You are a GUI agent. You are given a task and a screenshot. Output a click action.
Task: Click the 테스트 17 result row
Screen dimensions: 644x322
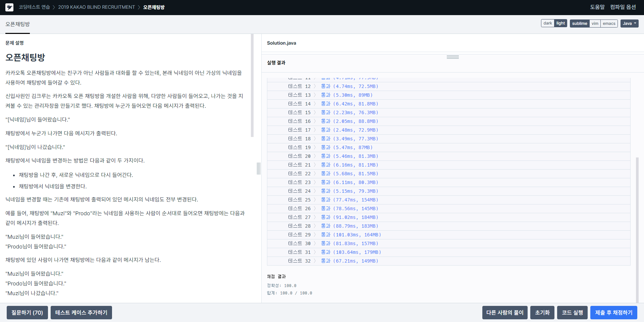coord(449,130)
